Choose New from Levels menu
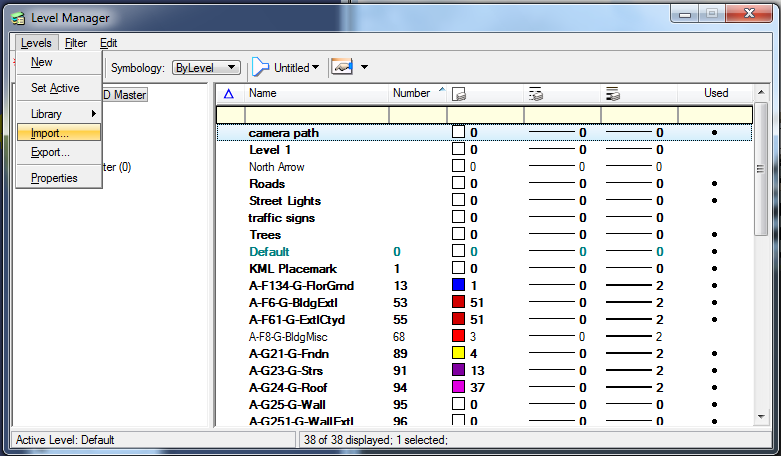The width and height of the screenshot is (781, 456). [59, 62]
